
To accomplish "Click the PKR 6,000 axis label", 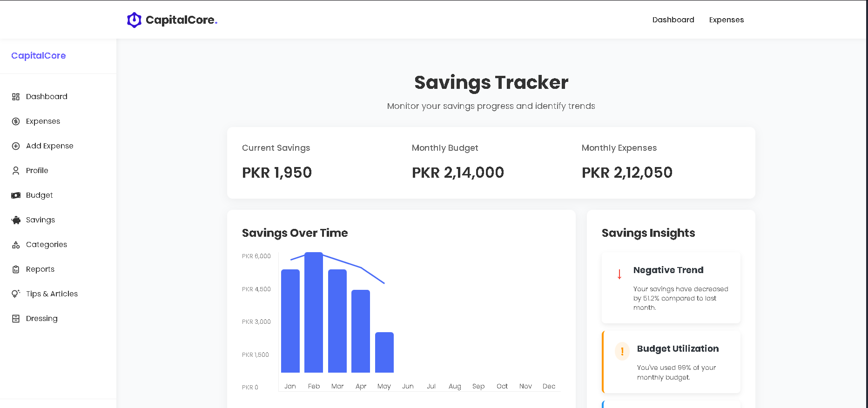I will [256, 256].
